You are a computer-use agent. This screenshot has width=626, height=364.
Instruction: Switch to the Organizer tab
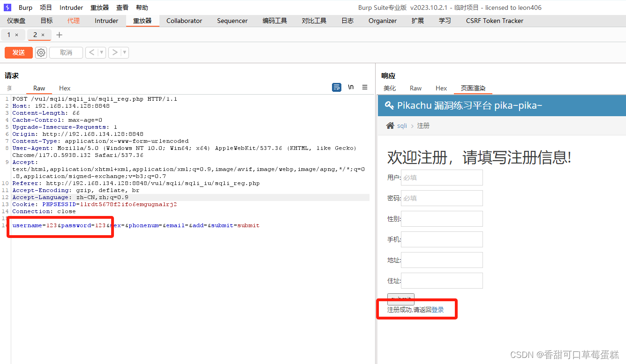(383, 21)
